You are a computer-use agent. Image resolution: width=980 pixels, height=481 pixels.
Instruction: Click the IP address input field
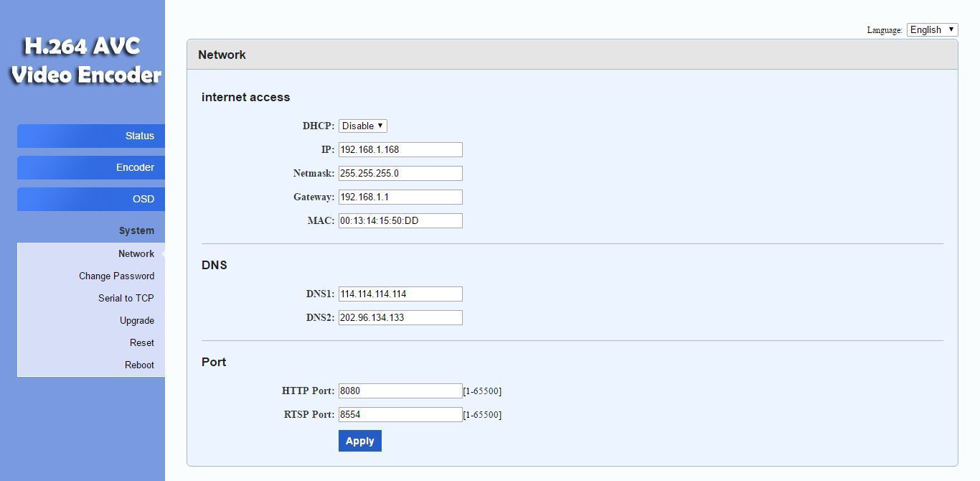(400, 149)
